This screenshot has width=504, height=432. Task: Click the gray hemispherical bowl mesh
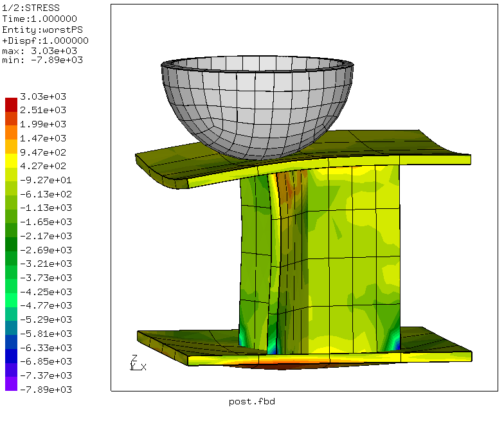coord(257,108)
